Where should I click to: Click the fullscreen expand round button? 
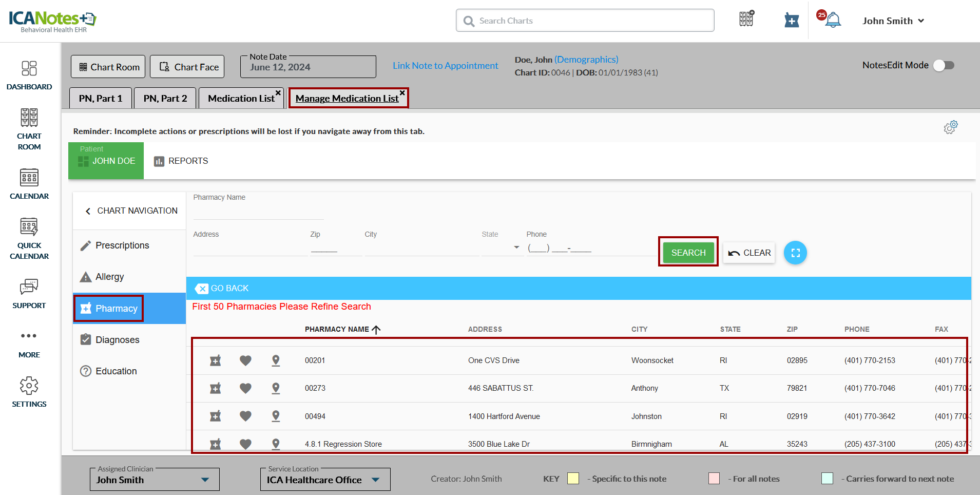point(795,253)
